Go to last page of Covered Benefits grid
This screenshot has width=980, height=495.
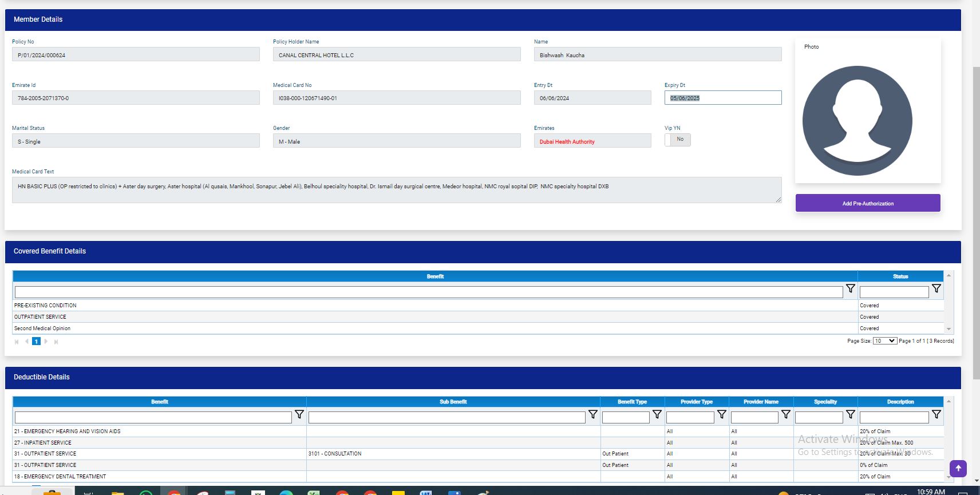point(56,342)
